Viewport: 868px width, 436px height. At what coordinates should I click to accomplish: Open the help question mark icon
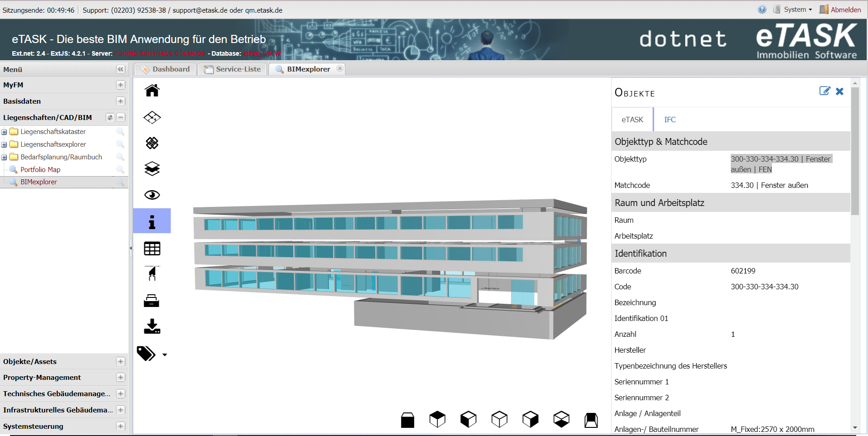pyautogui.click(x=762, y=10)
